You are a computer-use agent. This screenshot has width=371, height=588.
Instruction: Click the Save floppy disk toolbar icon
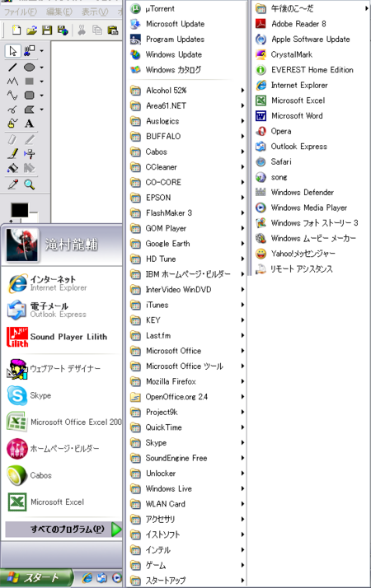tap(47, 30)
